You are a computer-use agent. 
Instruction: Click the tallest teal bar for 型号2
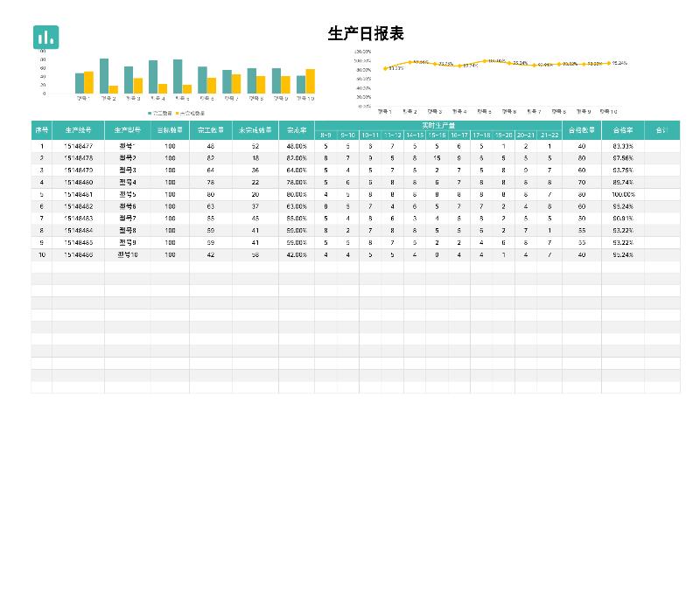[x=104, y=76]
